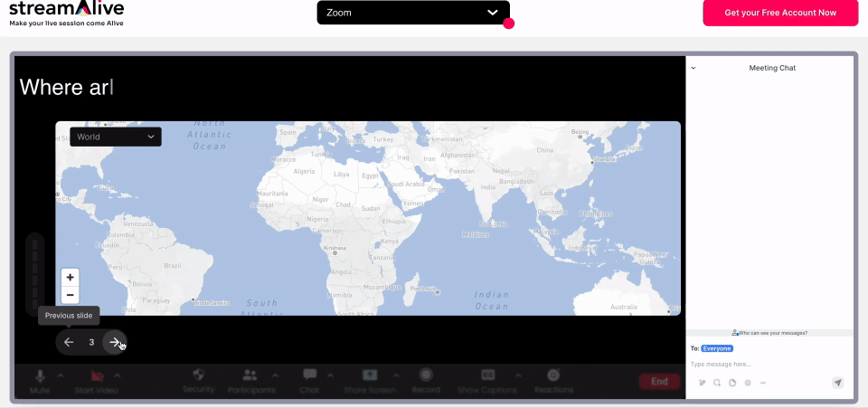Open the chat emoji icon
Viewport: 868px width, 408px height.
(x=748, y=383)
